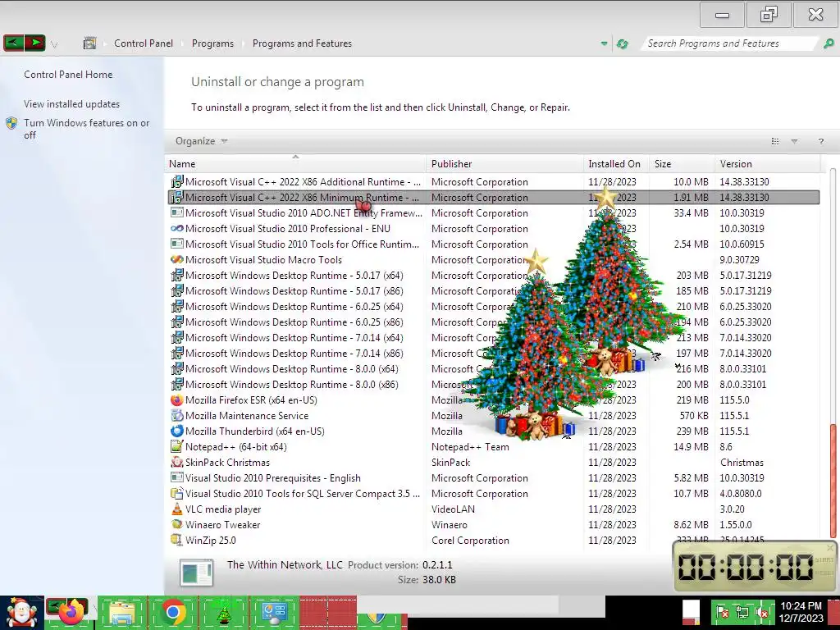Viewport: 840px width, 630px height.
Task: Refresh the Programs and Features list
Action: (623, 43)
